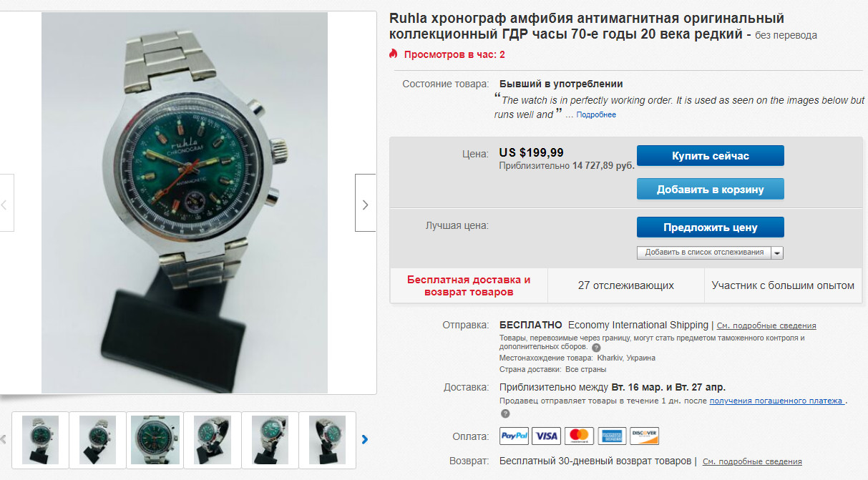Open shipping details link См. подробные сведения

(x=766, y=325)
